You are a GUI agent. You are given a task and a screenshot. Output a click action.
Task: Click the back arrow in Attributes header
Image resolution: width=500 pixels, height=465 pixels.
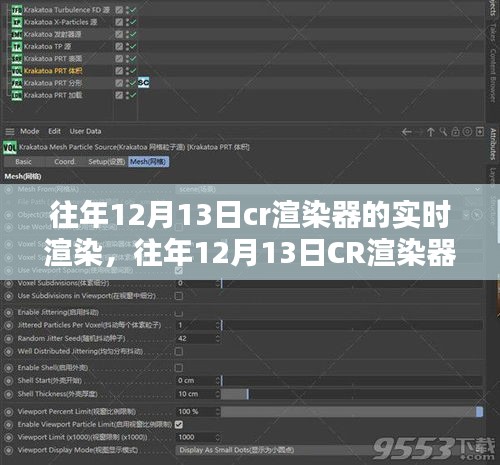[x=406, y=132]
